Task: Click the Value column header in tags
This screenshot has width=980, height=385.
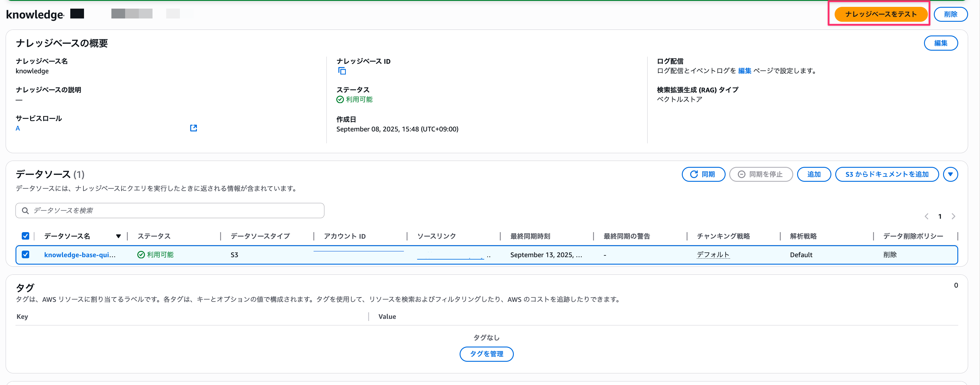Action: pyautogui.click(x=387, y=316)
